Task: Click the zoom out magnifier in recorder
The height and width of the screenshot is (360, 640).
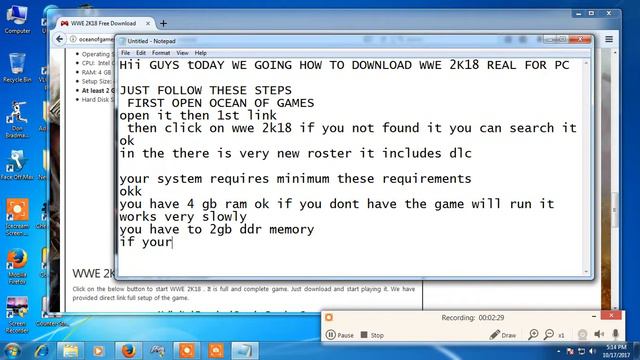Action: click(x=549, y=335)
